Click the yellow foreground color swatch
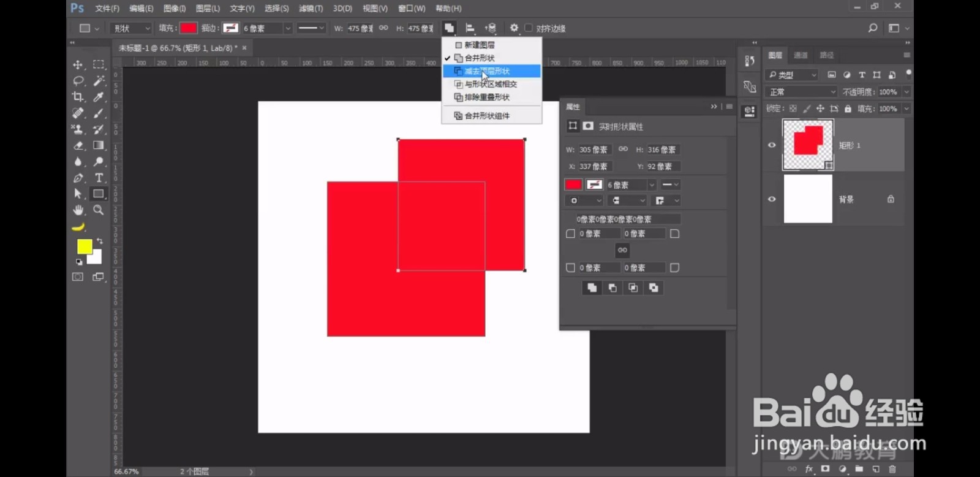Image resolution: width=980 pixels, height=477 pixels. click(x=84, y=246)
